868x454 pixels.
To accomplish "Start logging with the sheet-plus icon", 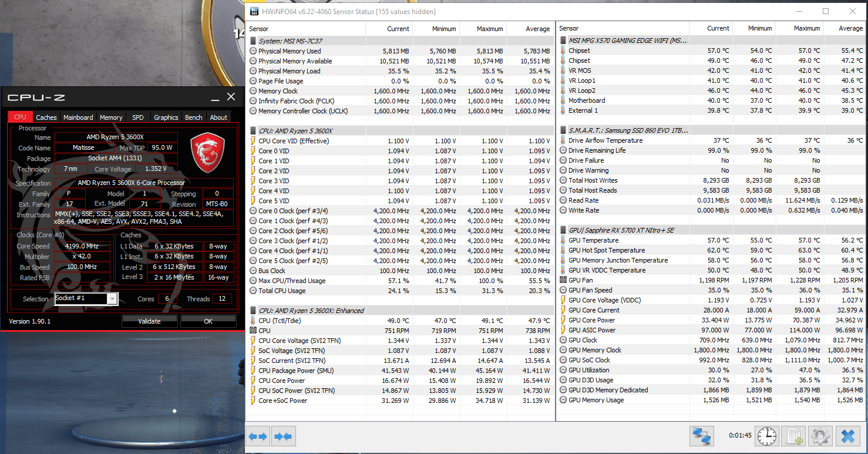I will click(x=794, y=436).
